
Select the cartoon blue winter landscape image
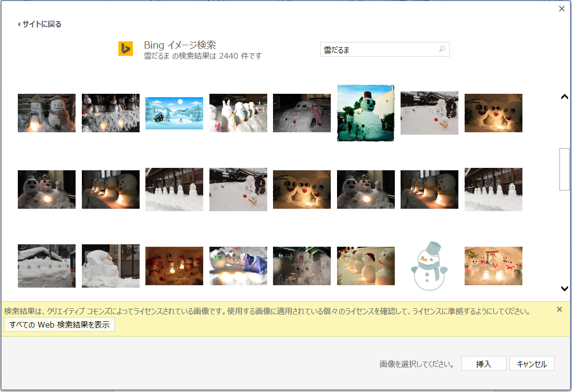(174, 113)
